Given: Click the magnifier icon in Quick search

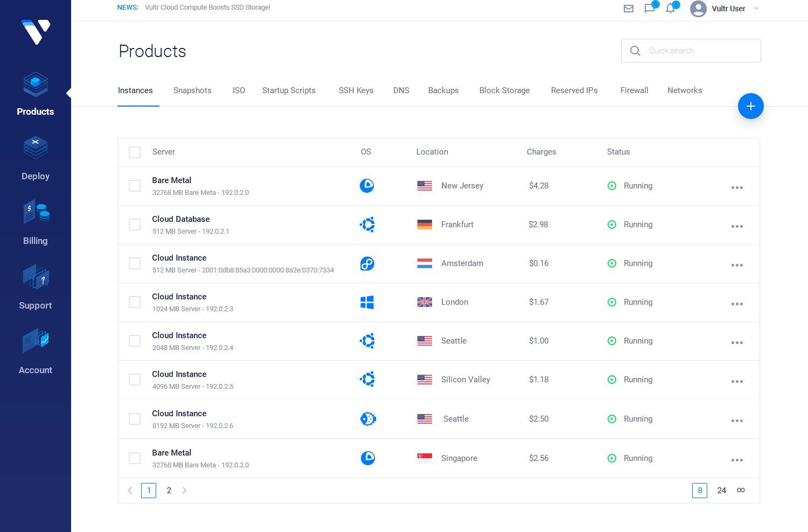Looking at the screenshot, I should (635, 51).
